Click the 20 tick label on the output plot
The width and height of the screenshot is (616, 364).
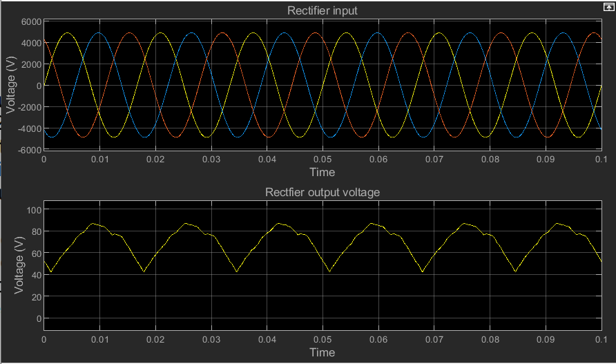point(37,297)
